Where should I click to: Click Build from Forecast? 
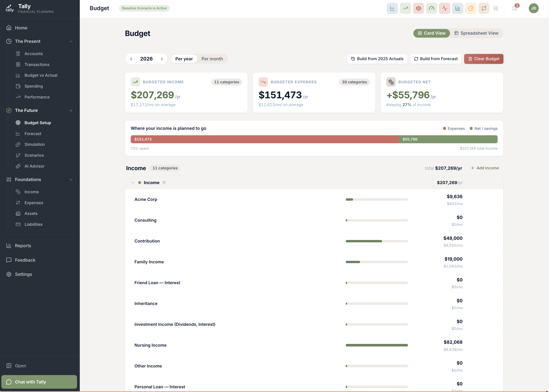[436, 59]
